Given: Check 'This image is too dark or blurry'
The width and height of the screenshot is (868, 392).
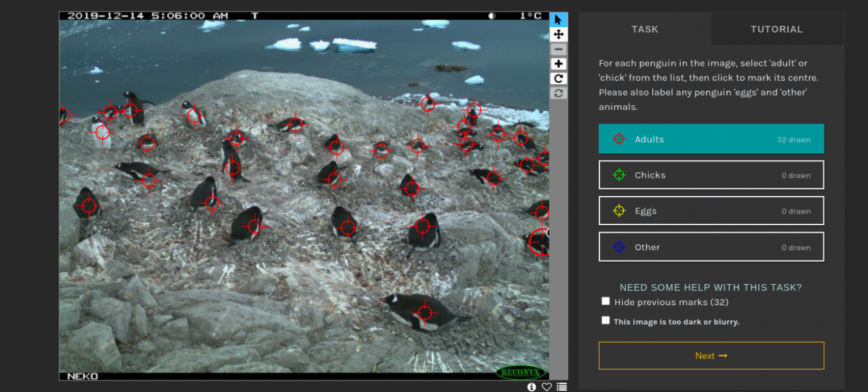Looking at the screenshot, I should coord(606,320).
